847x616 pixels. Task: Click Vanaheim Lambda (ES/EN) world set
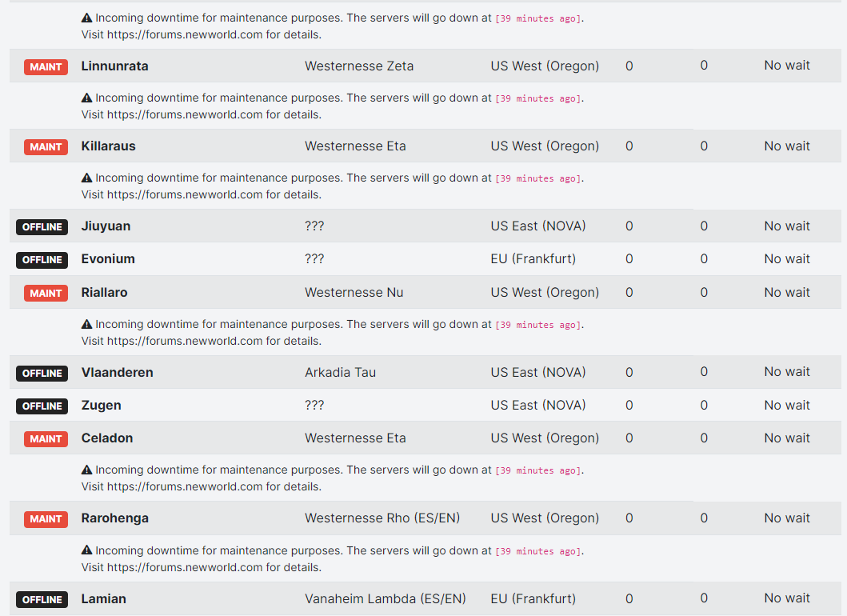pos(386,598)
